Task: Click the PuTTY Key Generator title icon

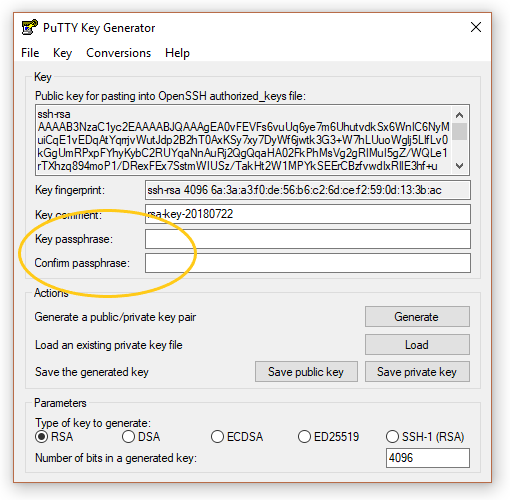Action: click(x=29, y=28)
